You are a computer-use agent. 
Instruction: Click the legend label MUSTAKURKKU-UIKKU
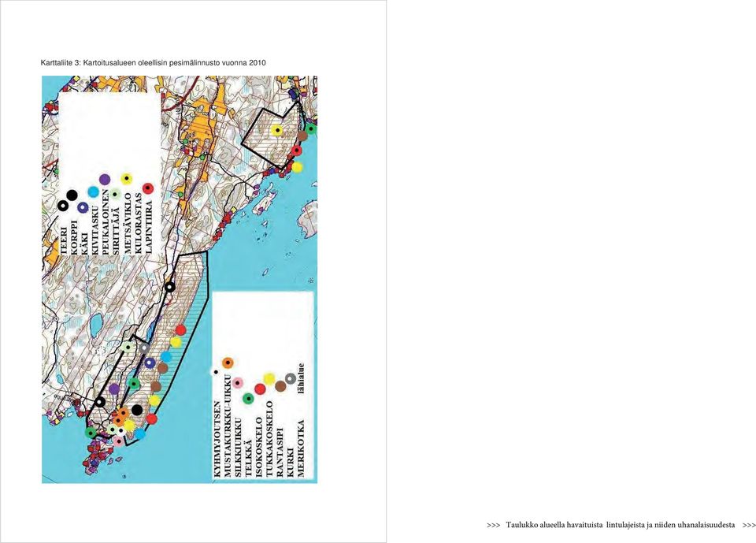pos(228,426)
